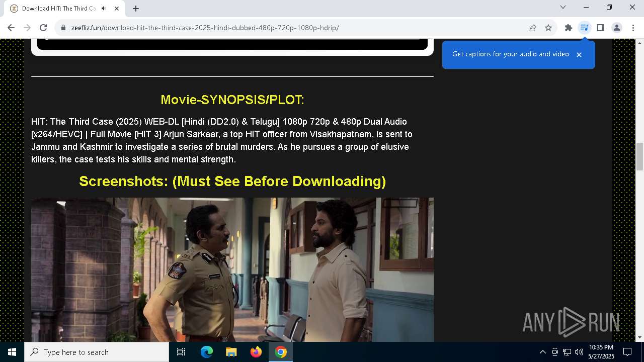Bookmark this tab star icon
Image resolution: width=644 pixels, height=362 pixels.
point(548,28)
